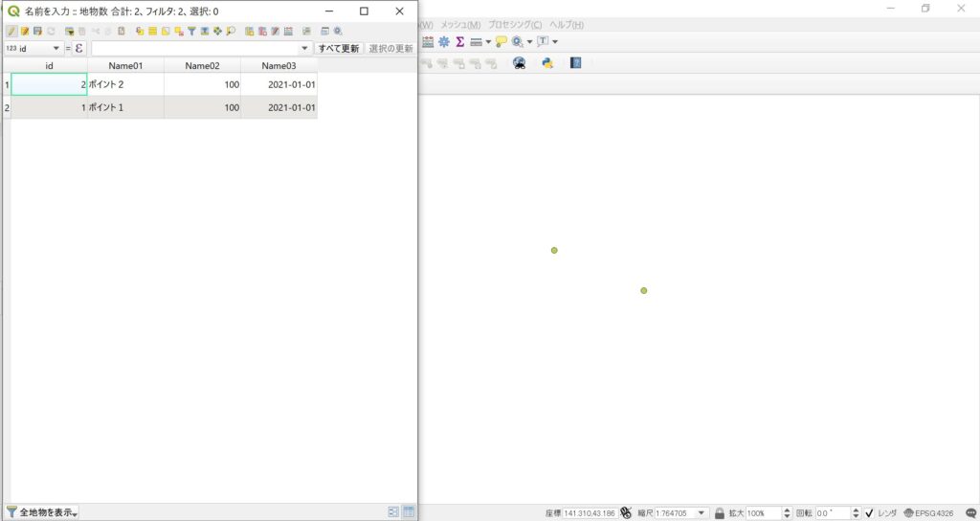Click New field icon
This screenshot has width=980, height=521.
[x=250, y=31]
